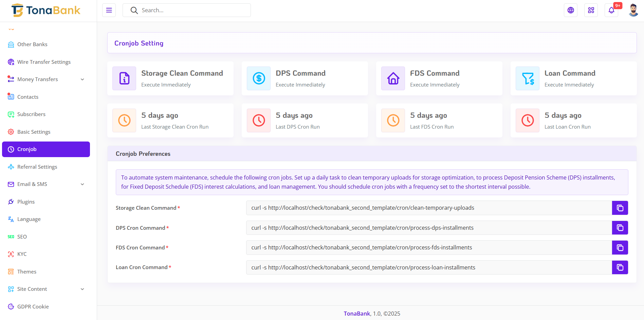This screenshot has width=644, height=320.
Task: Click the TonaBank footer link
Action: (356, 314)
